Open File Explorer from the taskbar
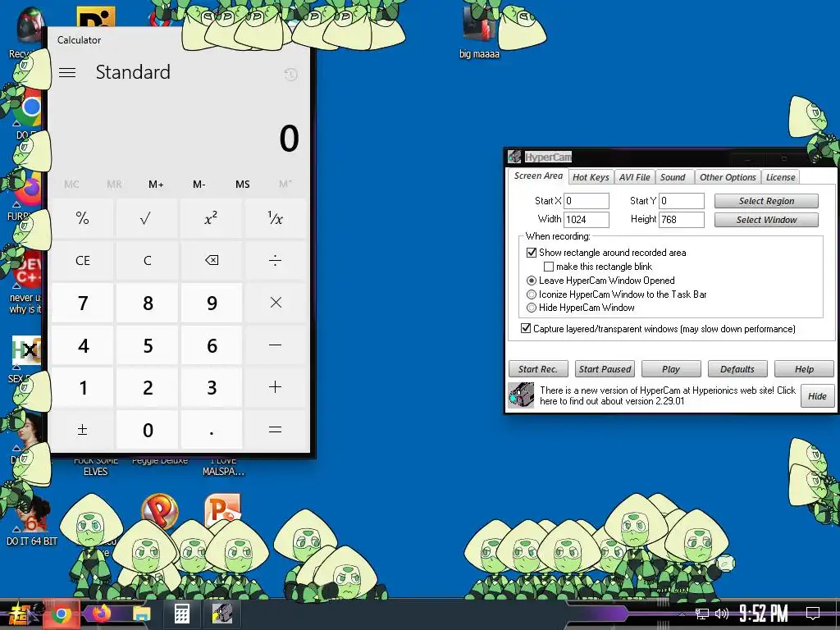 click(141, 614)
